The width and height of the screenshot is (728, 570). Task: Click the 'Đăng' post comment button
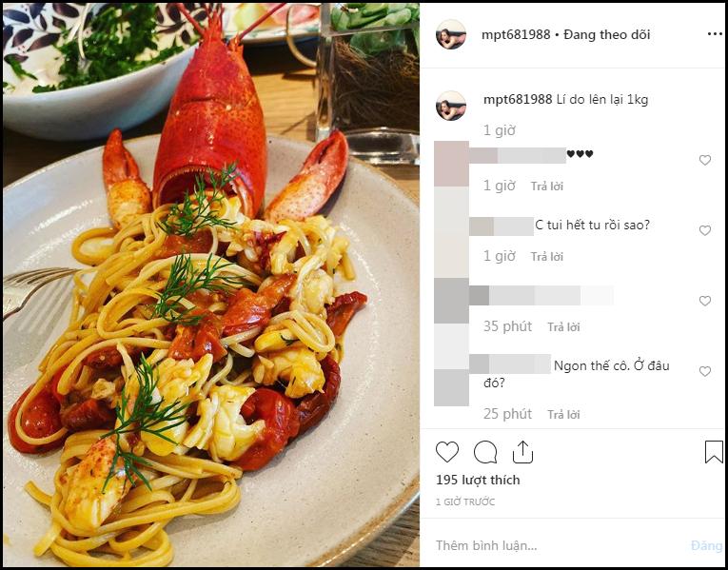click(x=706, y=545)
